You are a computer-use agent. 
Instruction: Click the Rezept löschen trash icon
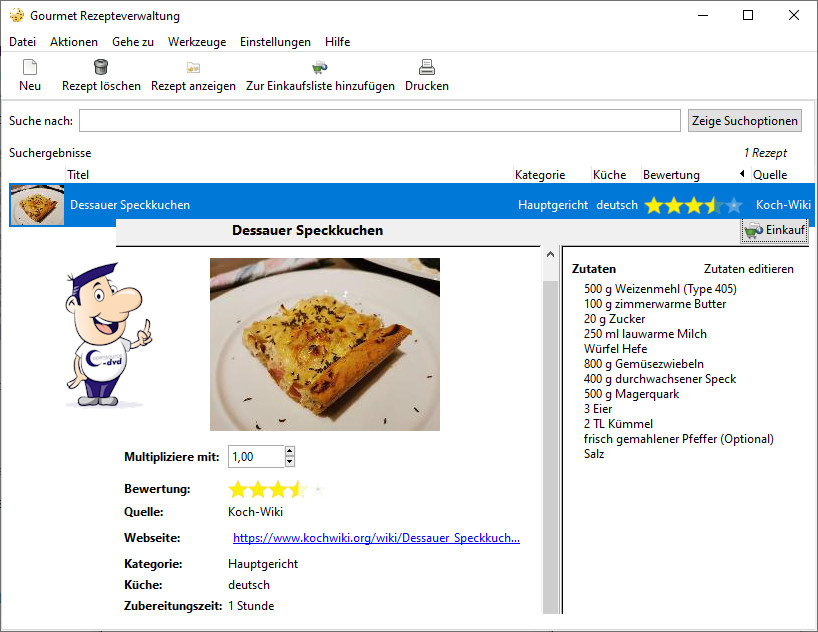[101, 68]
